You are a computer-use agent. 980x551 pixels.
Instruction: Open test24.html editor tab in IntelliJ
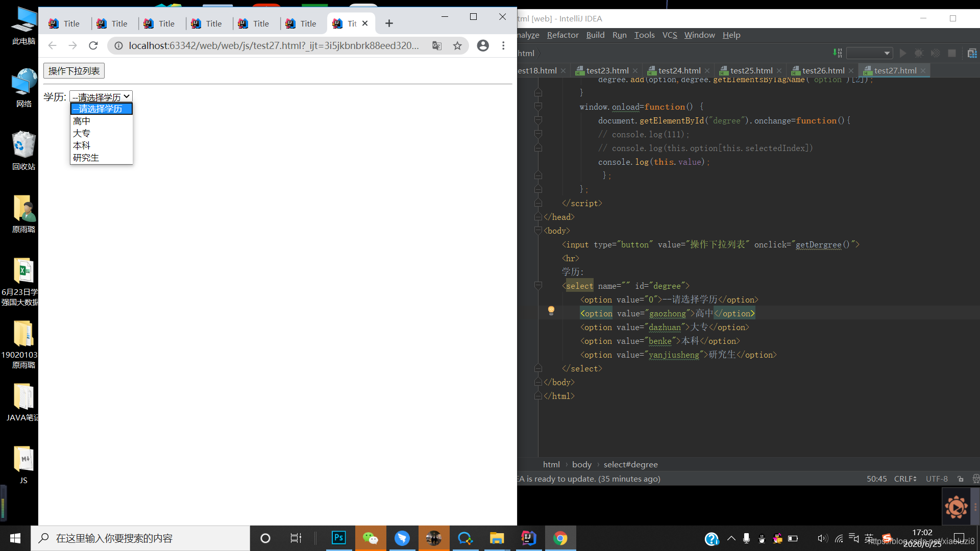point(679,70)
